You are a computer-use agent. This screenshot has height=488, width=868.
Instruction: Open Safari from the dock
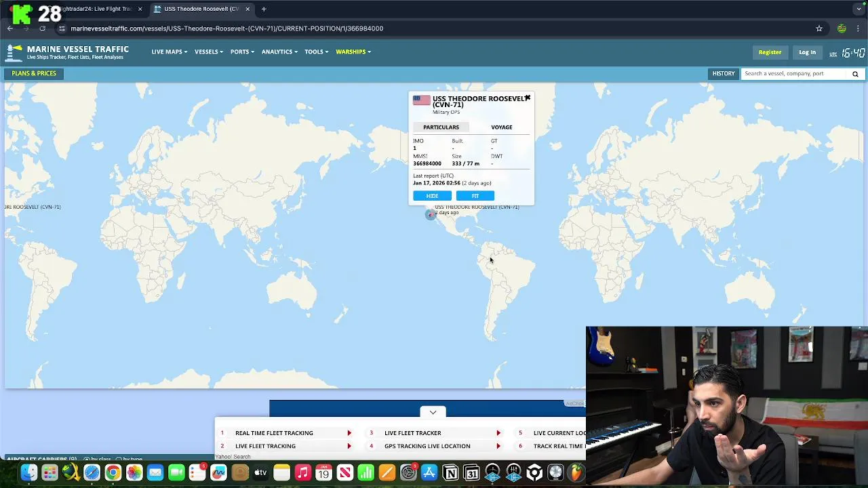[92, 472]
